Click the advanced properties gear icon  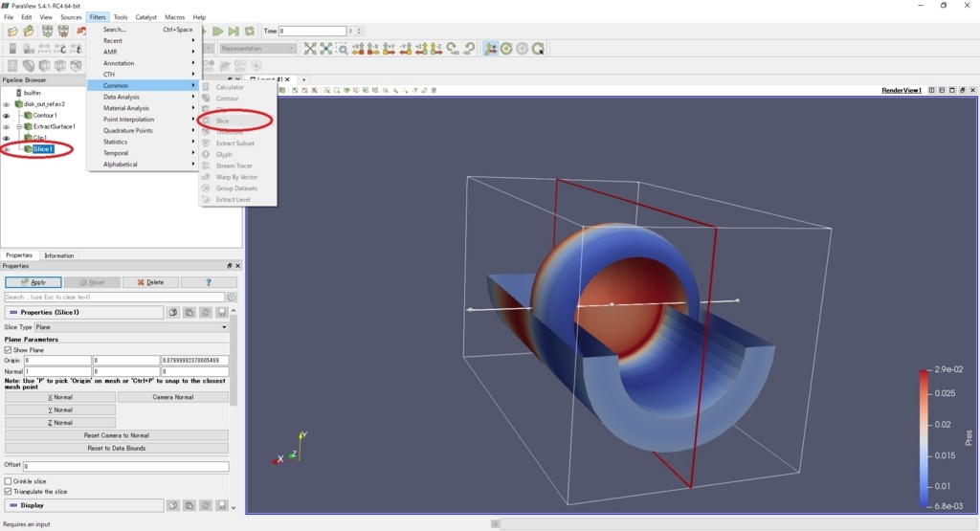click(232, 298)
